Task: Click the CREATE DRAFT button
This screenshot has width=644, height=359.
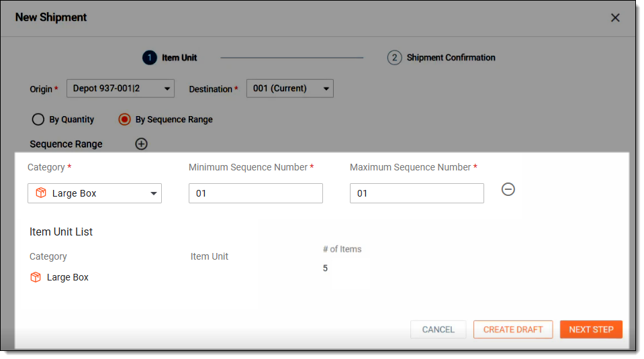Action: pos(513,329)
